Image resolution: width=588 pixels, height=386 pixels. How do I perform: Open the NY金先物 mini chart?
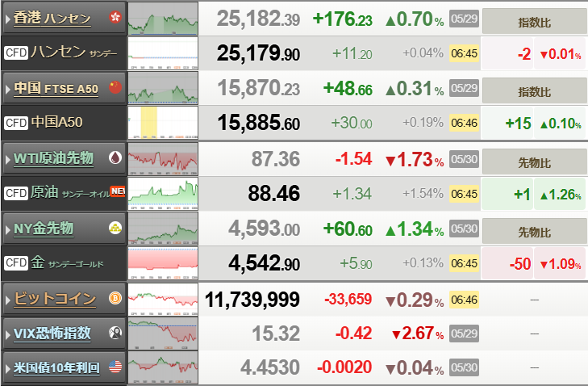[x=163, y=229]
